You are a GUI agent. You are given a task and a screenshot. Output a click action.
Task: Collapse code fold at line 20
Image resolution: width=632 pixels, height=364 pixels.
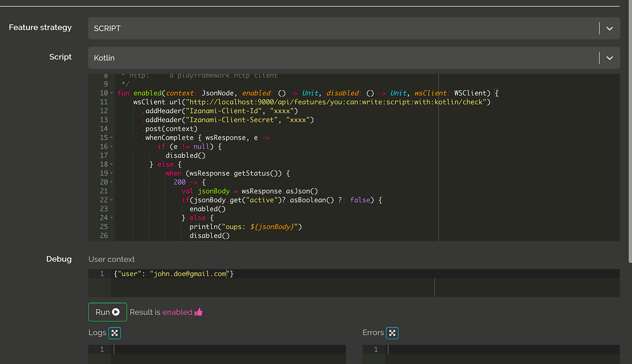[112, 182]
